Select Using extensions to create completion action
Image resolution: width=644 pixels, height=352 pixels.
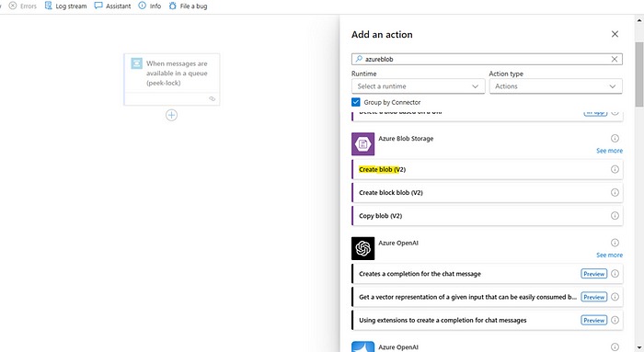(487, 320)
